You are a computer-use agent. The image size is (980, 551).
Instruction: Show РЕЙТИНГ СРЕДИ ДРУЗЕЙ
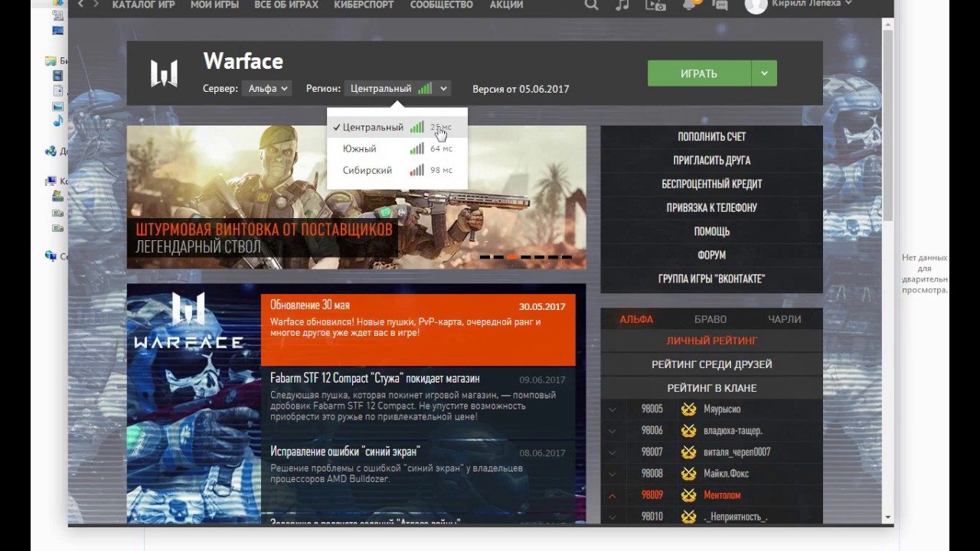click(711, 364)
